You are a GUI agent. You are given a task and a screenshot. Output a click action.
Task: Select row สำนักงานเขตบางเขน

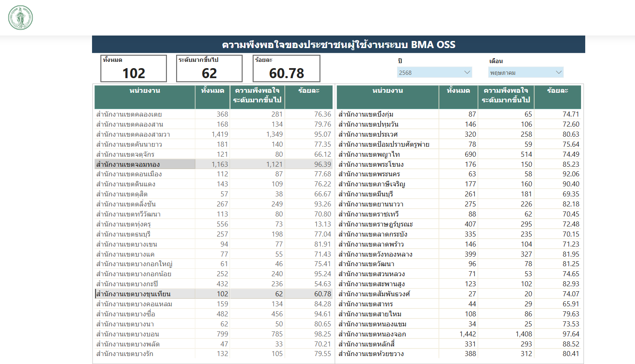pyautogui.click(x=214, y=244)
